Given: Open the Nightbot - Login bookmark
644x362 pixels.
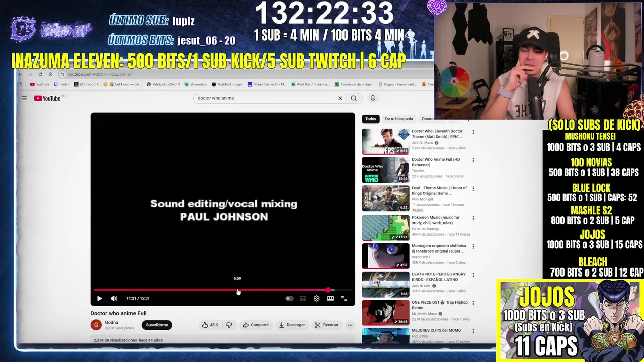Looking at the screenshot, I should click(x=227, y=84).
